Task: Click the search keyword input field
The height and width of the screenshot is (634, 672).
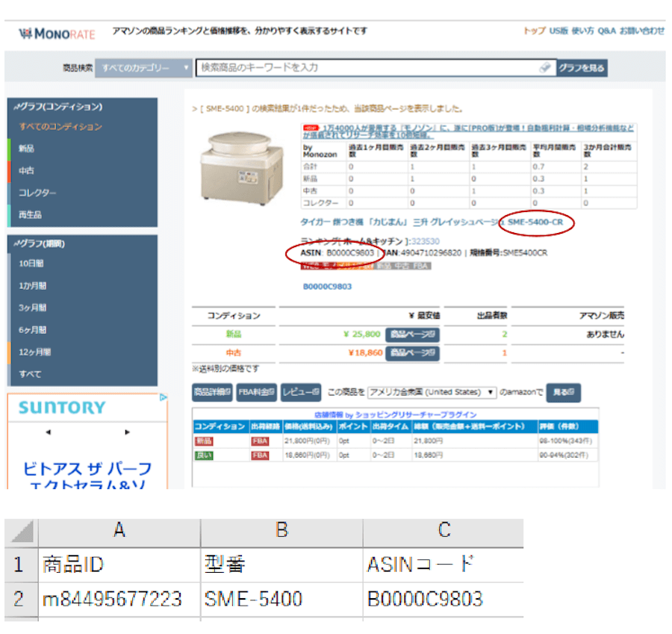Action: point(376,68)
